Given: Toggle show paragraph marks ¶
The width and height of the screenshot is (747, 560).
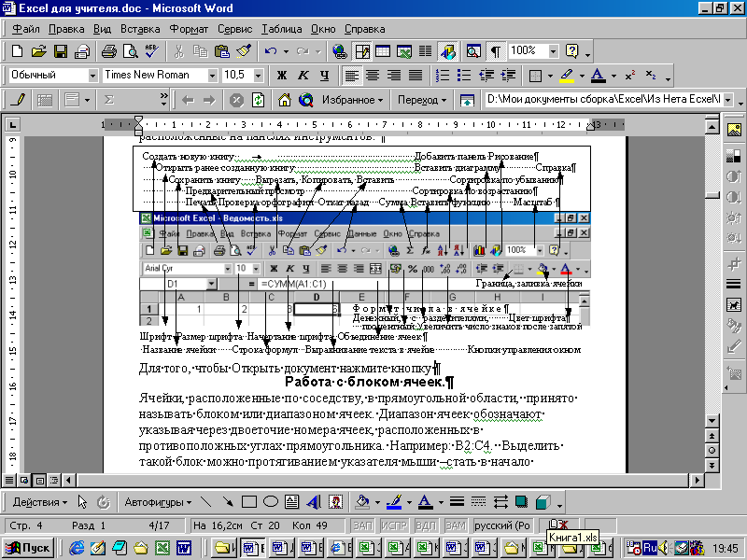Looking at the screenshot, I should 496,51.
